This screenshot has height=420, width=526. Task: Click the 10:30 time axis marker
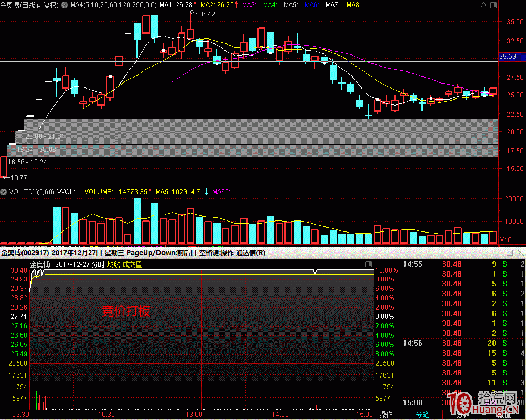click(x=106, y=415)
